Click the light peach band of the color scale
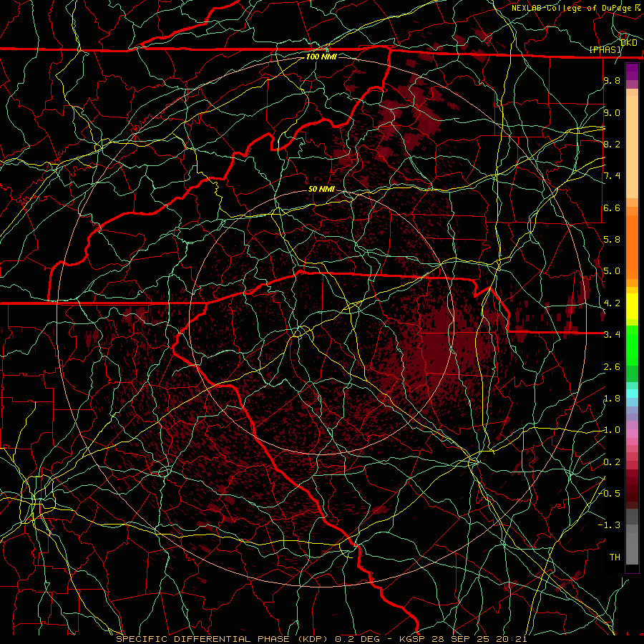Image resolution: width=644 pixels, height=644 pixels. 632,147
